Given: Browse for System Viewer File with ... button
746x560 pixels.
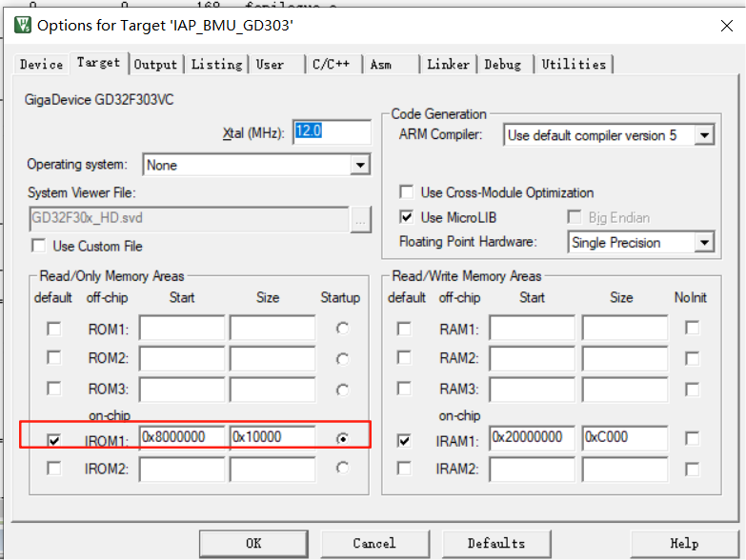Looking at the screenshot, I should pyautogui.click(x=361, y=220).
